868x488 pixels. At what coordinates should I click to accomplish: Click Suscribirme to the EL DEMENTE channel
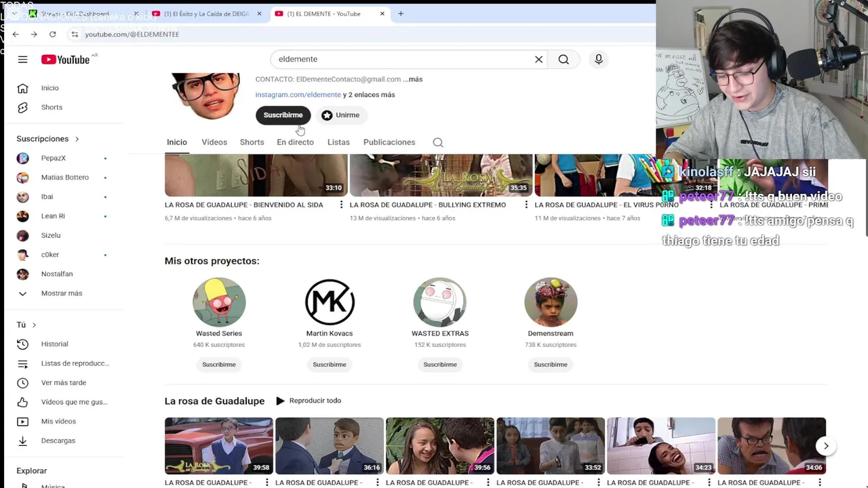[x=283, y=115]
